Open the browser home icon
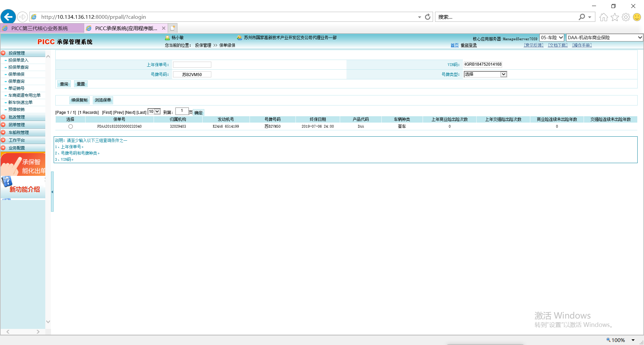 coord(603,17)
